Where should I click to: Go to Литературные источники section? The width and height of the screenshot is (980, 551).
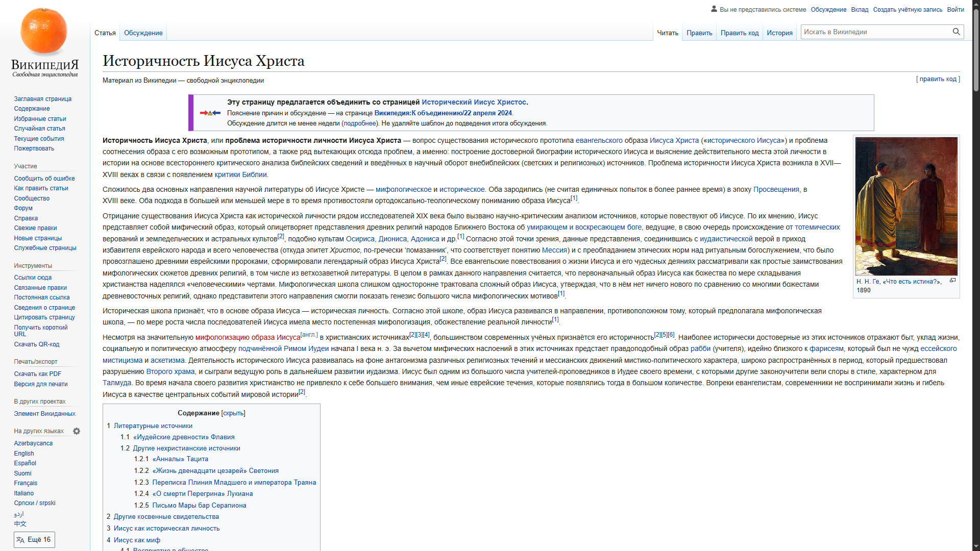pyautogui.click(x=153, y=425)
